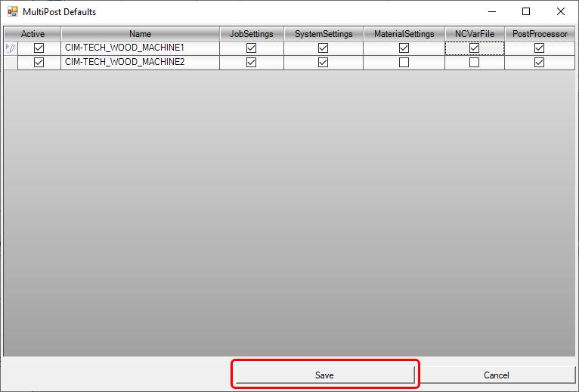Click the MultiPost Defaults window title icon

point(12,12)
